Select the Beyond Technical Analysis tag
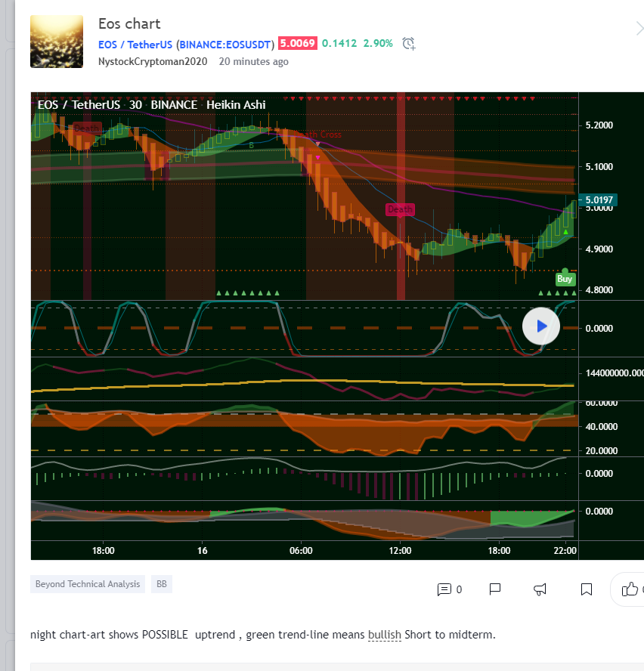 (88, 584)
